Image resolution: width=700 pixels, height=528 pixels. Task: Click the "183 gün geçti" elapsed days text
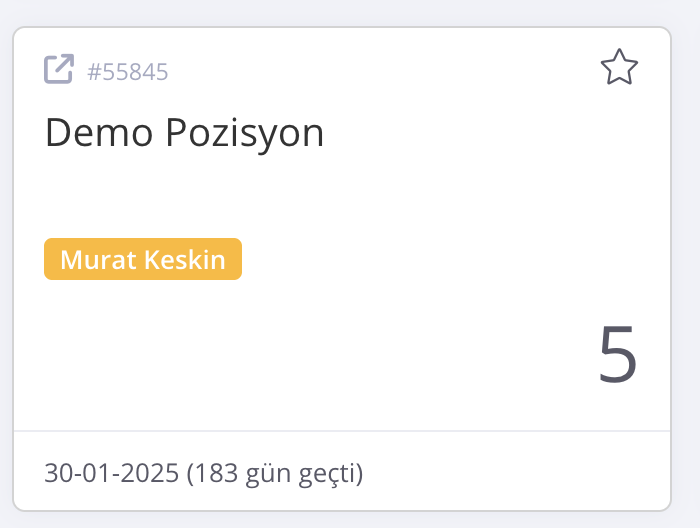click(275, 473)
